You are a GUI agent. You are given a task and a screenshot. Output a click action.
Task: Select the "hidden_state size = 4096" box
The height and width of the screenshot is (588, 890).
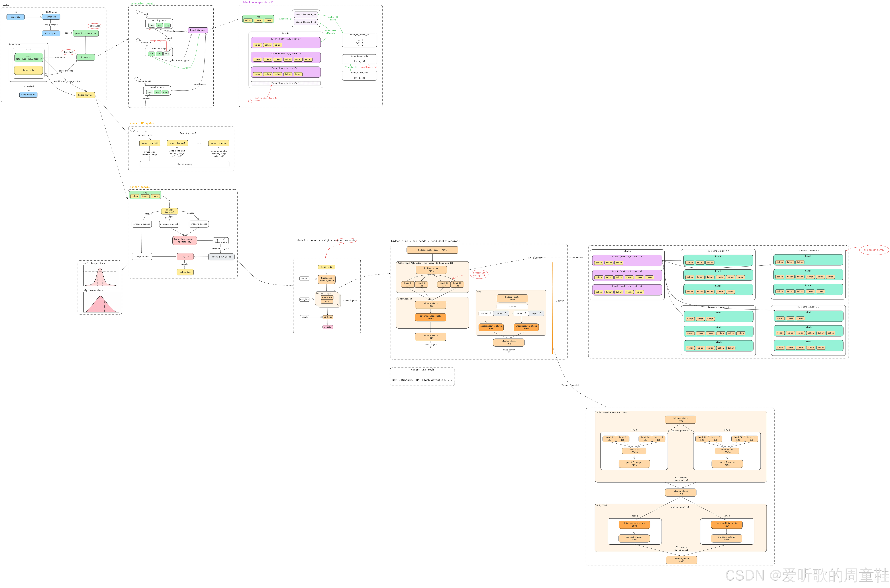pyautogui.click(x=432, y=250)
